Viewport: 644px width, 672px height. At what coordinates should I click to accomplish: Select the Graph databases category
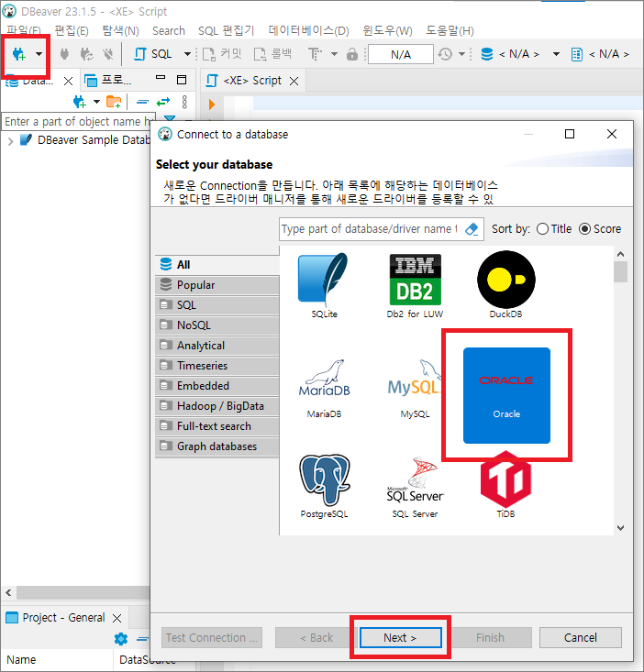coord(217,446)
